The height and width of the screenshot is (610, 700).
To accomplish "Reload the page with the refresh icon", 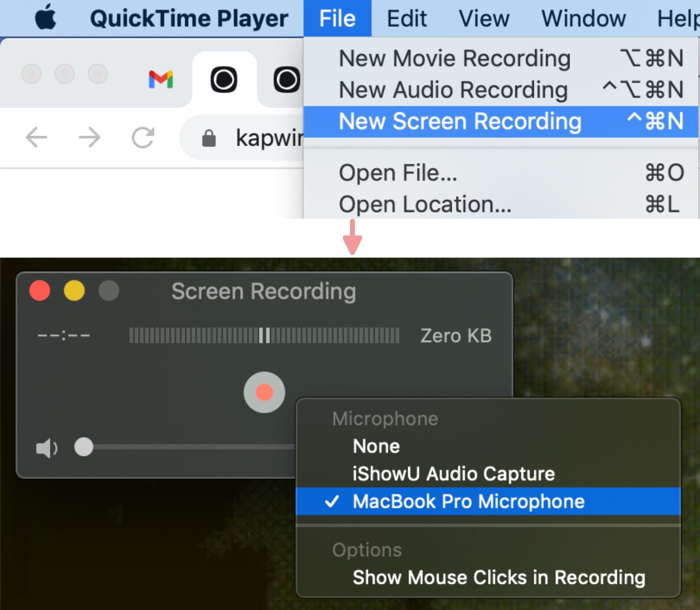I will click(x=143, y=138).
